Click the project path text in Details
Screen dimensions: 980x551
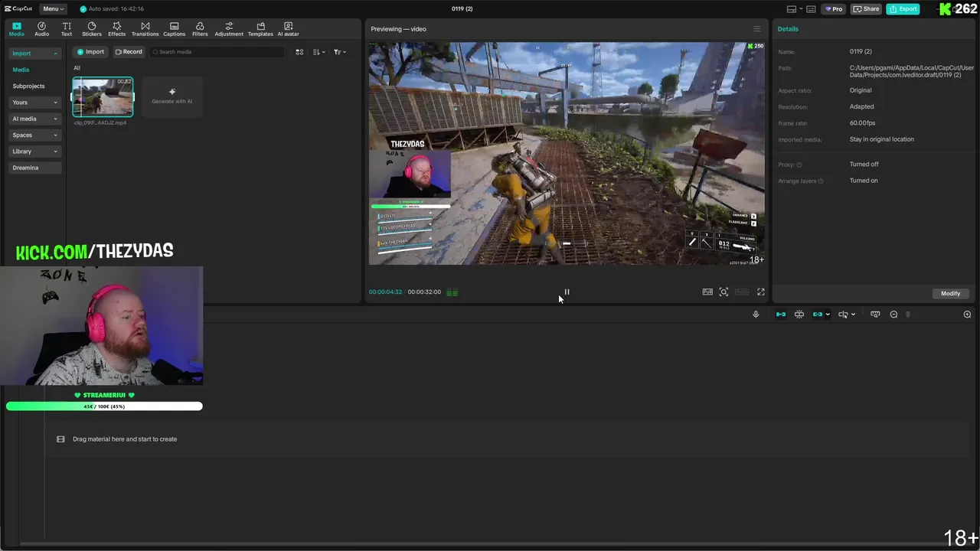pos(911,71)
